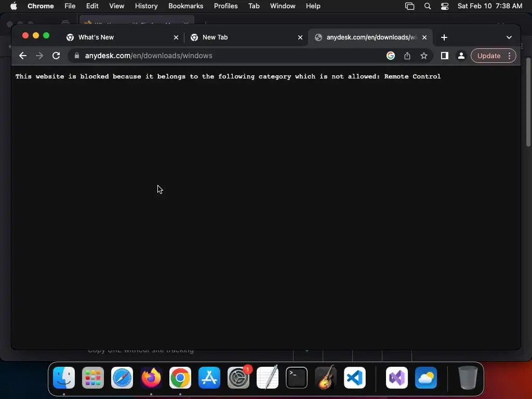Open the Weather app from dock
This screenshot has width=532, height=399.
tap(426, 378)
